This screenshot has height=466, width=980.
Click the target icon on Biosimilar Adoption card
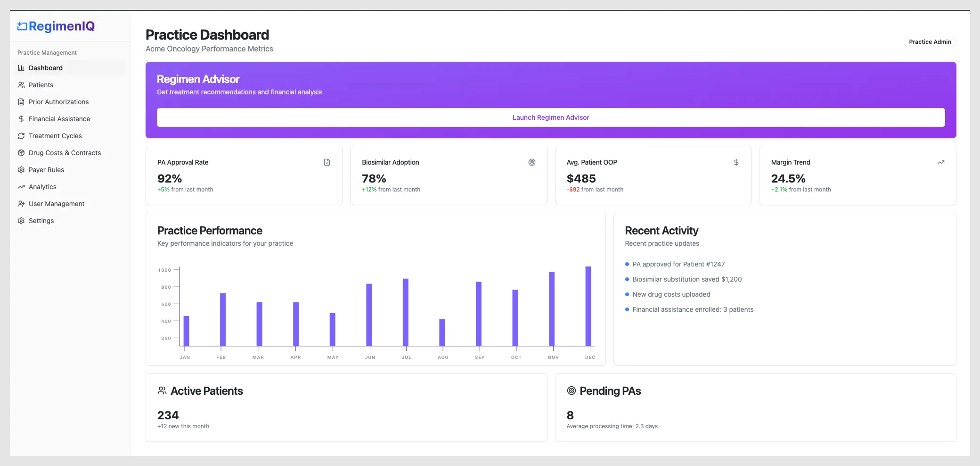(531, 162)
